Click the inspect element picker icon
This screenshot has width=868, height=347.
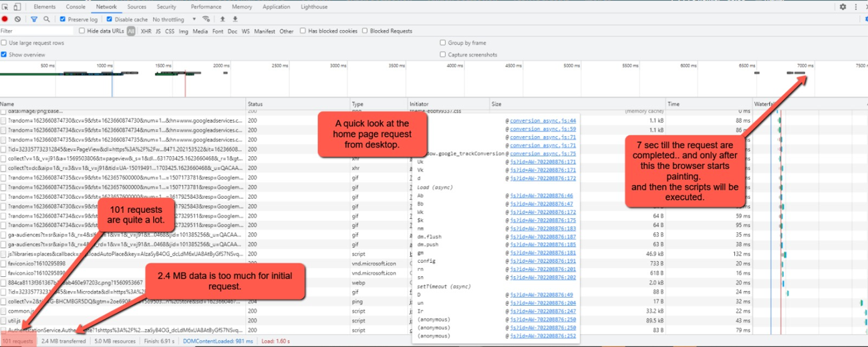[5, 7]
